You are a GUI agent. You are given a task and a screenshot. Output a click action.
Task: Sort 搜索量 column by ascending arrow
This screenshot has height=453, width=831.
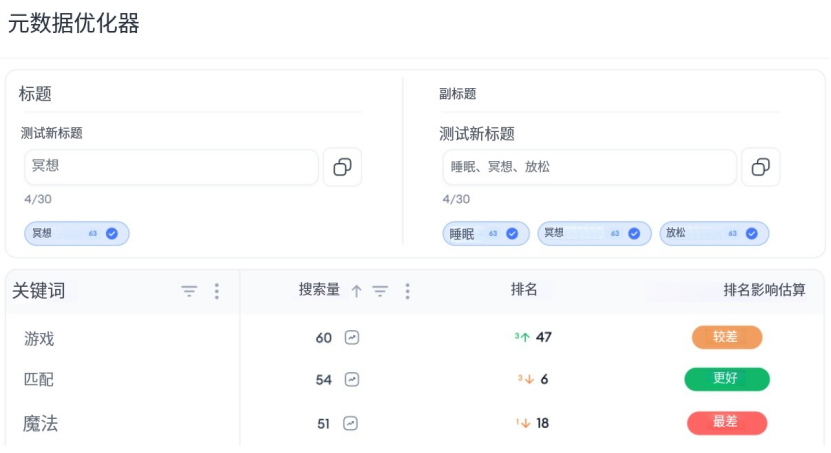356,291
